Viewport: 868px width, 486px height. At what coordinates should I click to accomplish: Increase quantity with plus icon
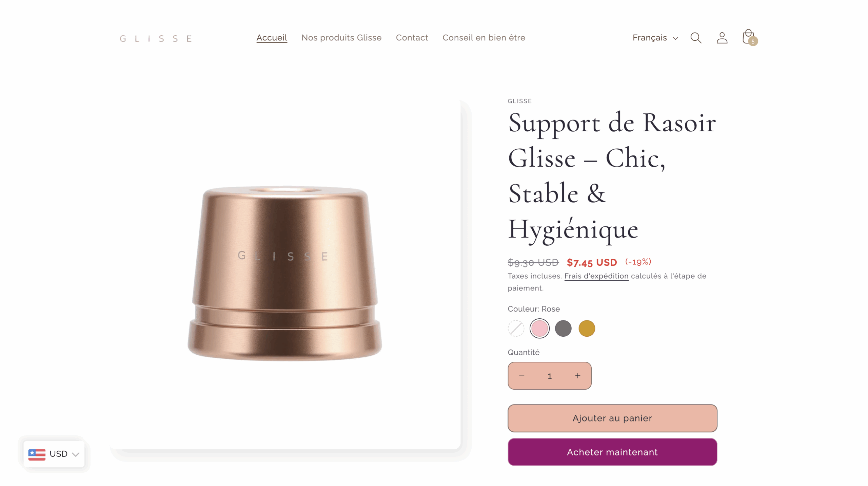pyautogui.click(x=577, y=376)
